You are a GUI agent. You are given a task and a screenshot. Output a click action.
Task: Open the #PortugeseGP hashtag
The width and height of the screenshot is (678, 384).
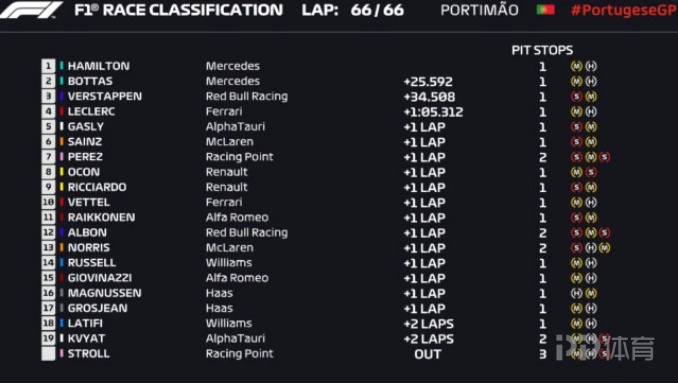pos(624,10)
